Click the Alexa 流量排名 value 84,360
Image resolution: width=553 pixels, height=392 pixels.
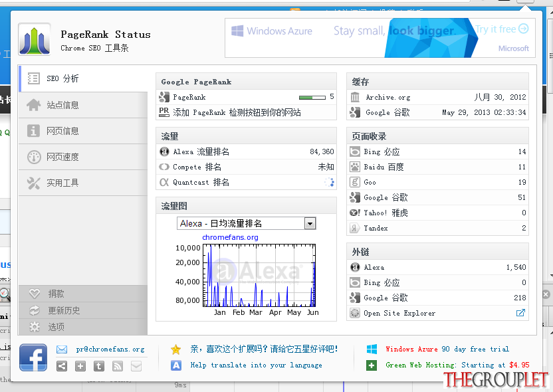point(322,151)
